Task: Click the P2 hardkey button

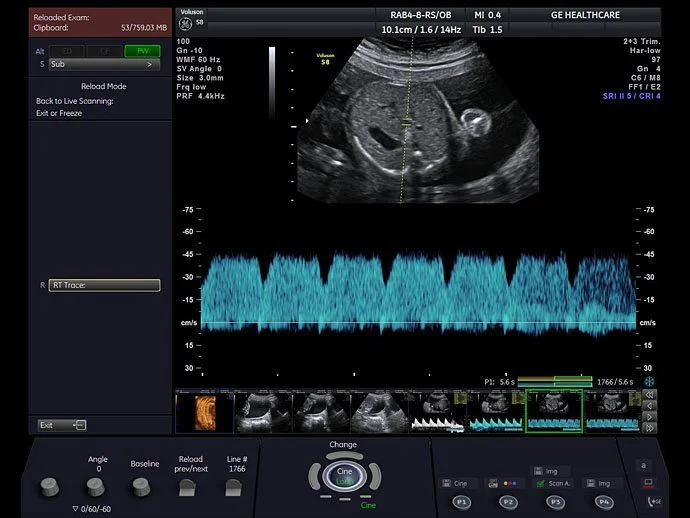Action: click(x=508, y=502)
